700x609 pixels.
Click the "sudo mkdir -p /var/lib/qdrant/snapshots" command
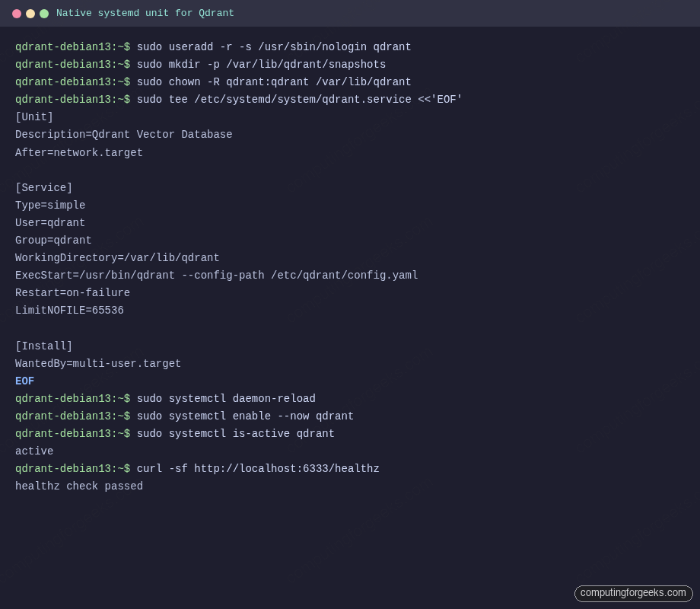[261, 65]
